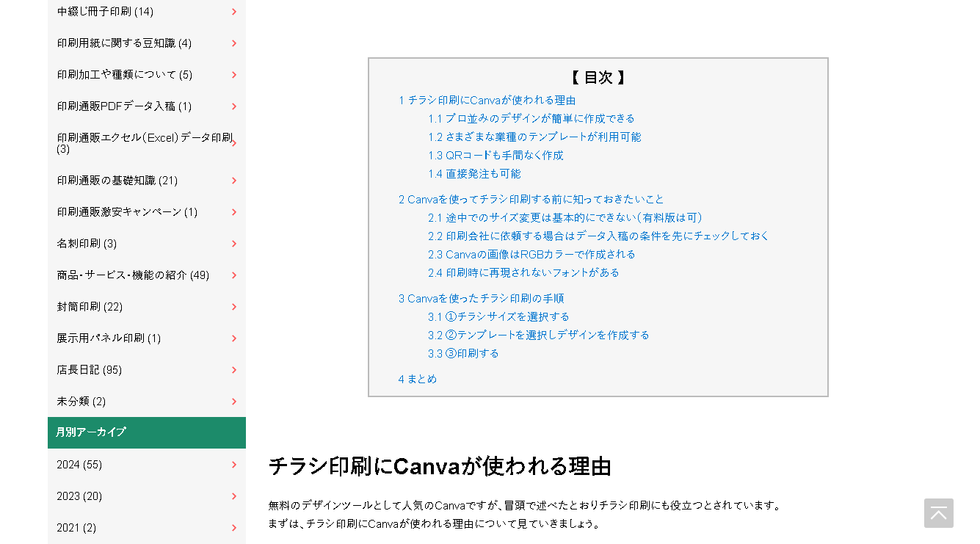Click heading チラシ印刷にCanvaが使われる理由
980x544 pixels.
point(440,466)
